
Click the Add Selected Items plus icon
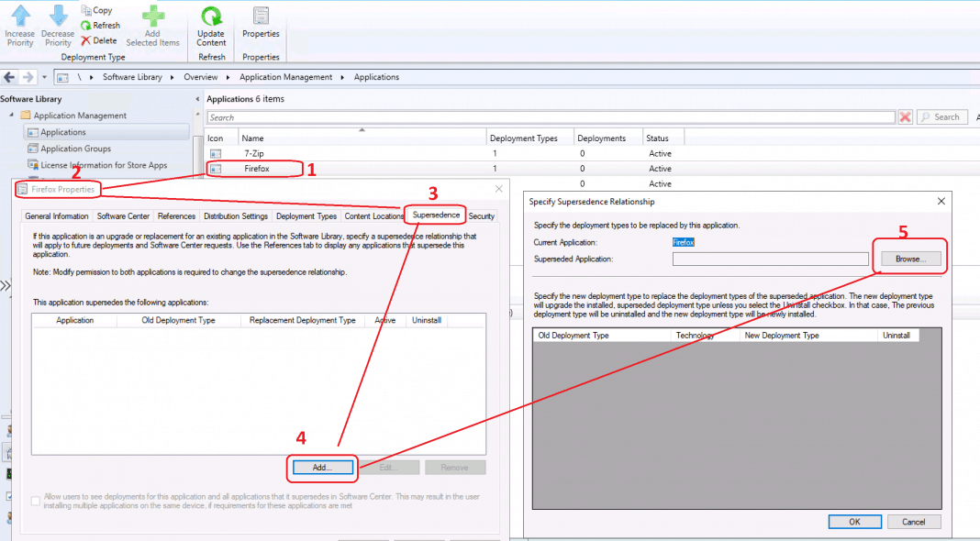[153, 16]
